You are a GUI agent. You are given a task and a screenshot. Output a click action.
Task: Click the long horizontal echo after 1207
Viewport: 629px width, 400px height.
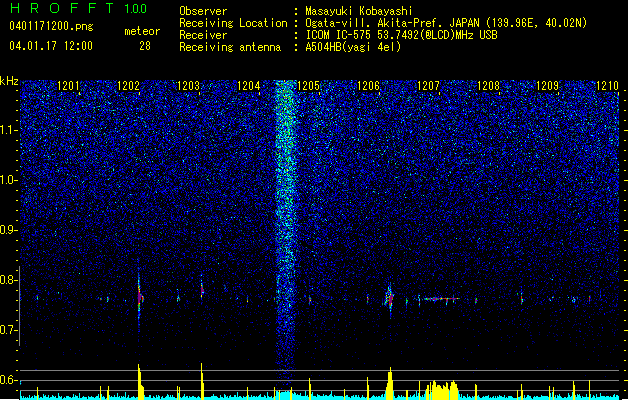click(x=441, y=299)
